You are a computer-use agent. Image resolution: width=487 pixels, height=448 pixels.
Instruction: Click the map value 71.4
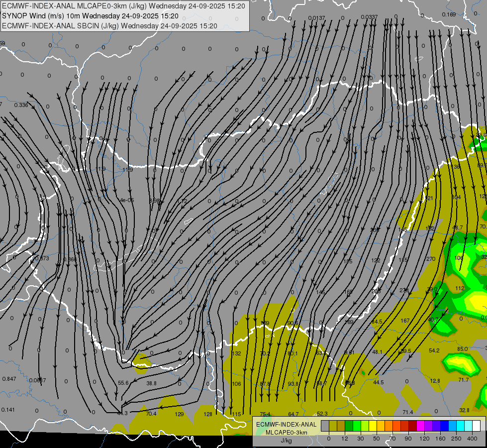(x=408, y=412)
